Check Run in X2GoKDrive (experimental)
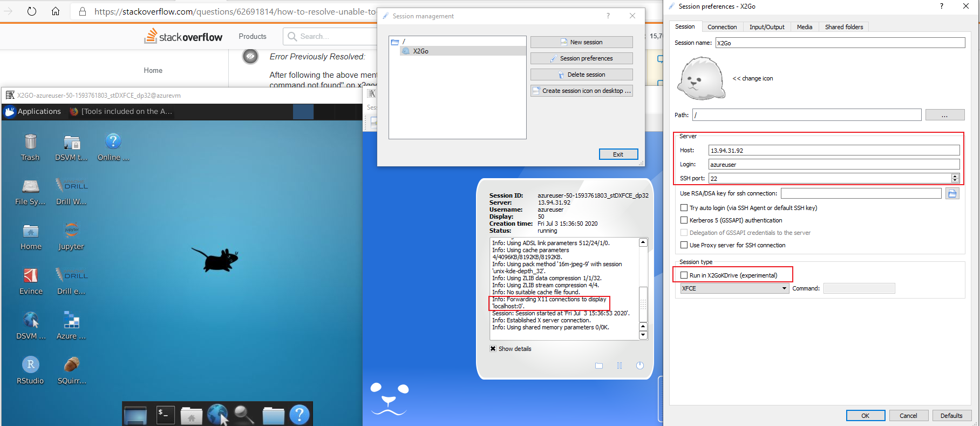Screen dimensions: 980x426 point(684,275)
